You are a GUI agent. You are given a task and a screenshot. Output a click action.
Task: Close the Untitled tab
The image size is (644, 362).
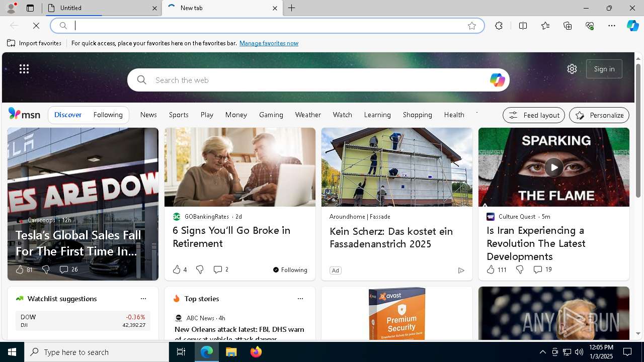click(154, 8)
